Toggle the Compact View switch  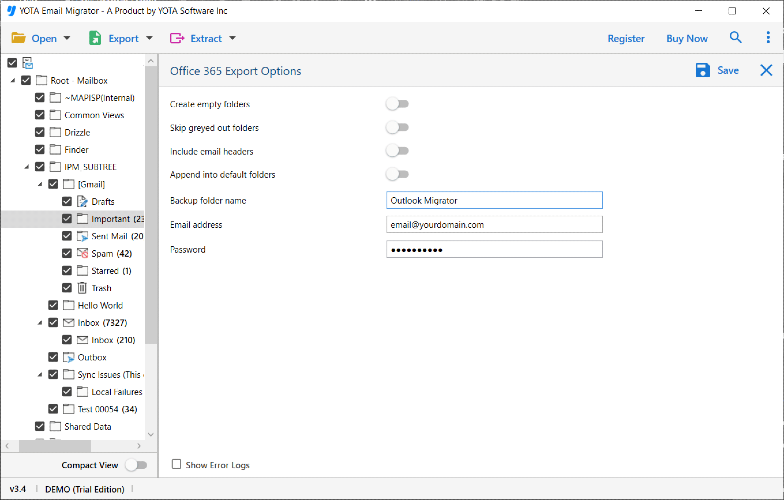(136, 465)
